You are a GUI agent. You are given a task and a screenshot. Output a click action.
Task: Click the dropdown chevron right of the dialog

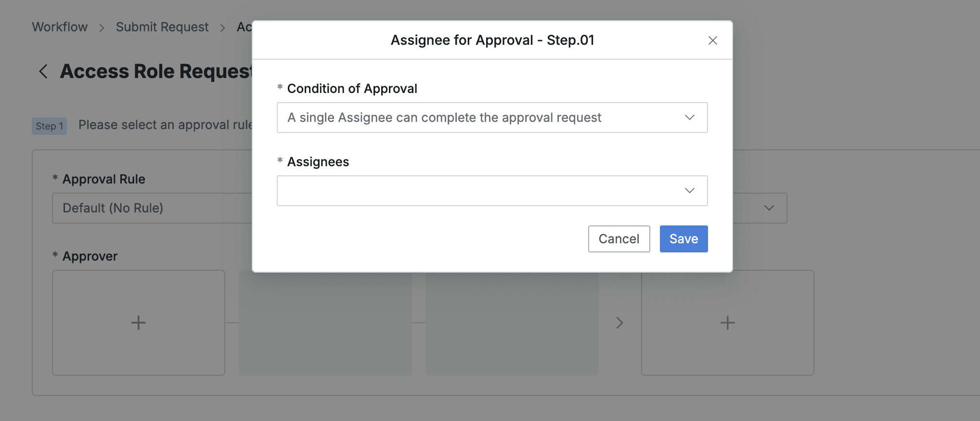point(769,208)
